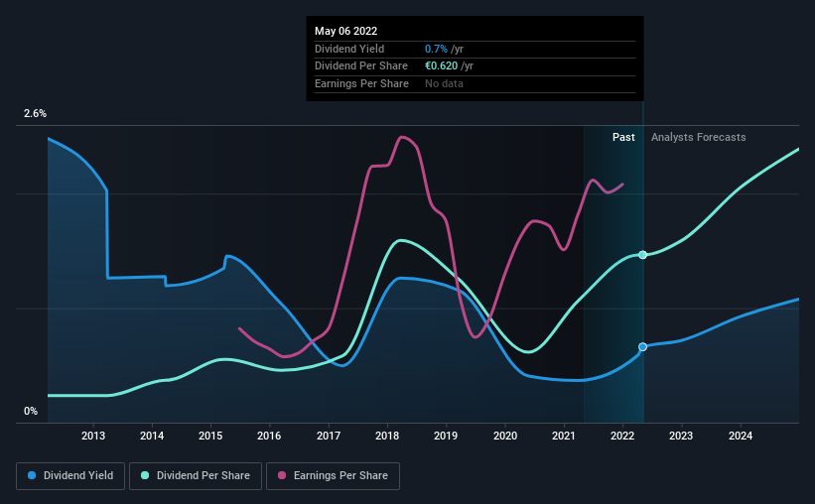Click the 2023 x-axis label
Viewport: 815px width, 504px height.
click(681, 436)
